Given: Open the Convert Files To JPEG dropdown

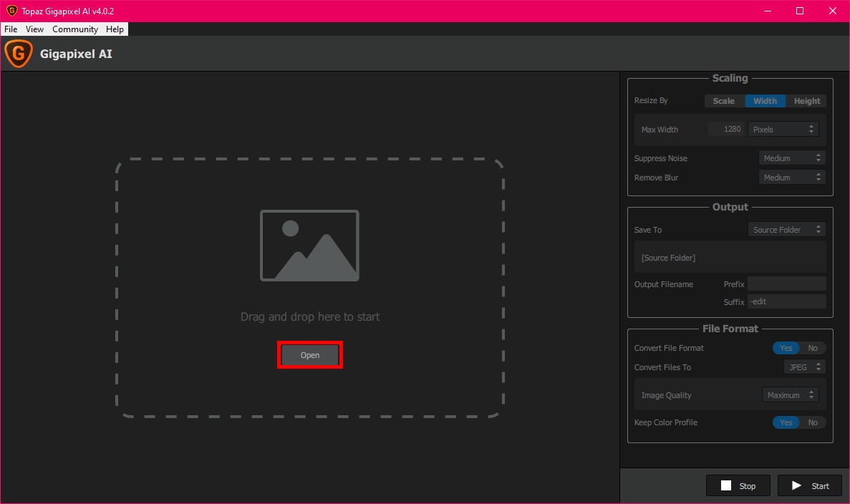Looking at the screenshot, I should [804, 367].
